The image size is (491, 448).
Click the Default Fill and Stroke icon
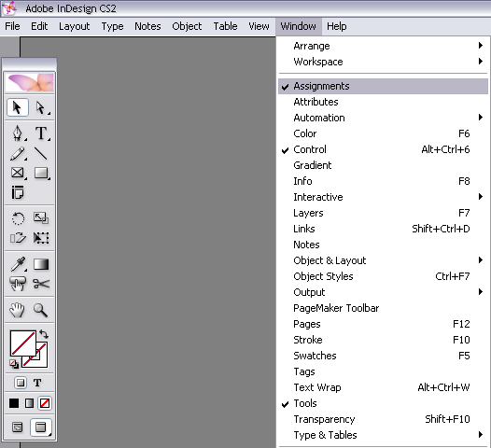[14, 364]
